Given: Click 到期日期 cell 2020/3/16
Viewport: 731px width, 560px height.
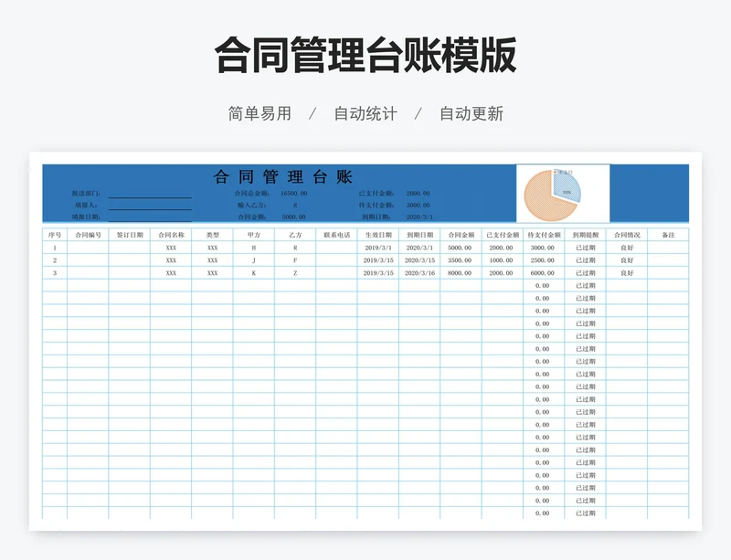Looking at the screenshot, I should click(x=419, y=273).
